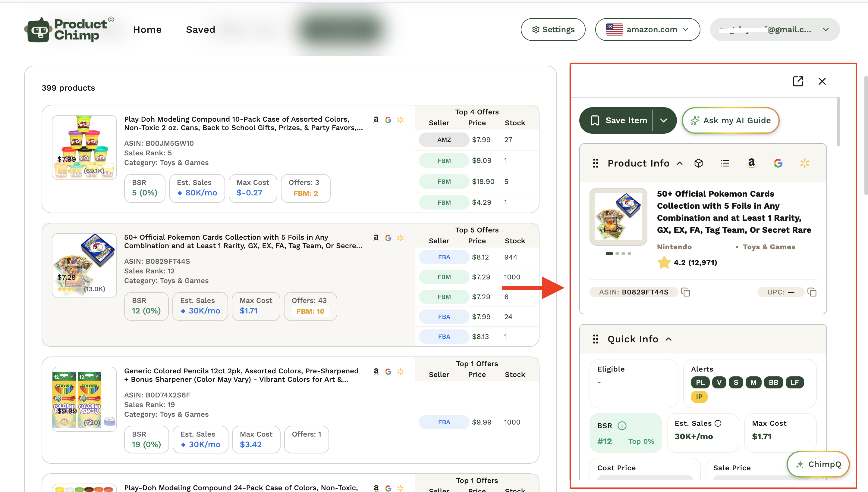This screenshot has height=492, width=868.
Task: Click the PL alert badge
Action: [700, 382]
